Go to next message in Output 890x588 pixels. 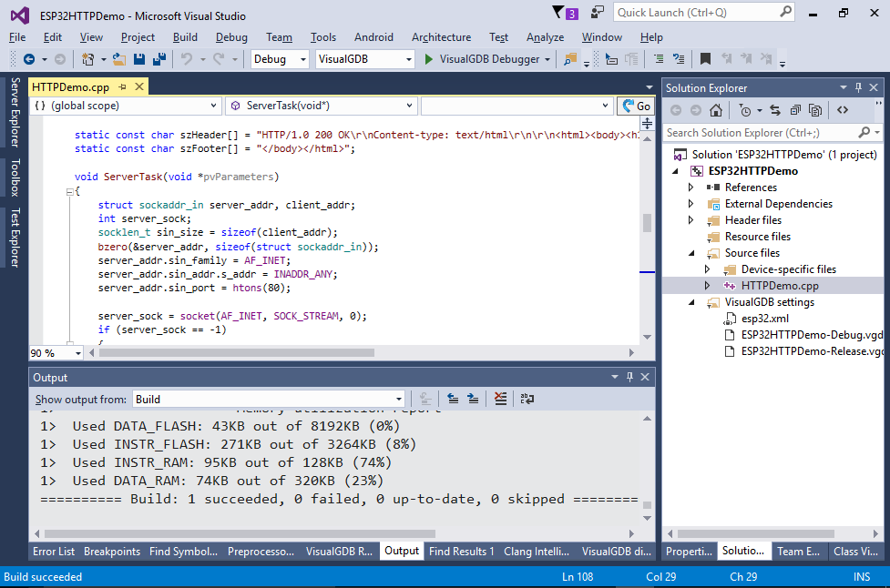pos(472,399)
